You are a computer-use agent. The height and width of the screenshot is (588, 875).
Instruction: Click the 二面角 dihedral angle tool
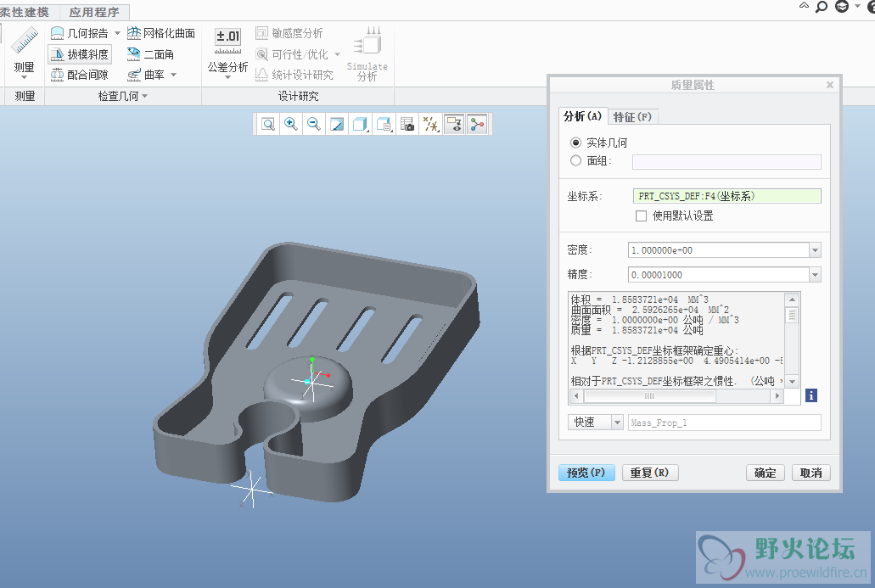tap(151, 54)
